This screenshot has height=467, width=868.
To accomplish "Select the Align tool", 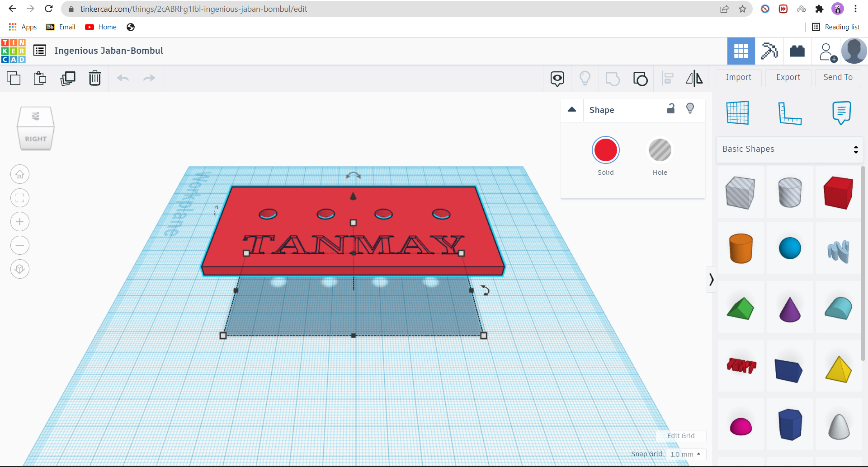I will 668,78.
